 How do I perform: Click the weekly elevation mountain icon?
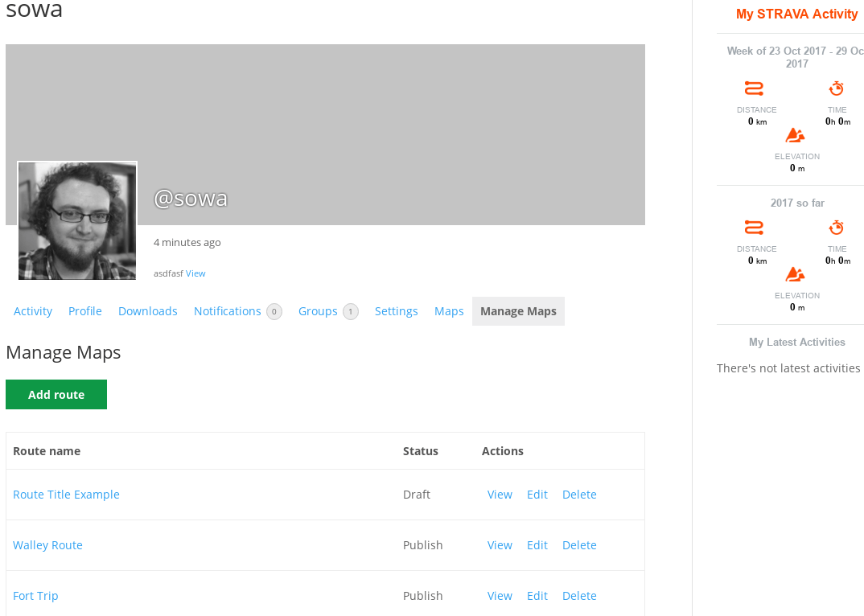pyautogui.click(x=796, y=135)
